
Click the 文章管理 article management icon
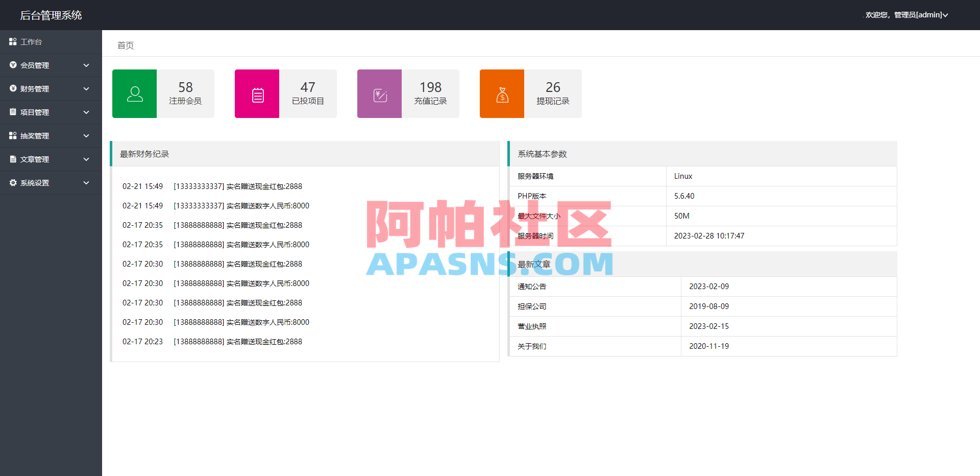pyautogui.click(x=13, y=159)
